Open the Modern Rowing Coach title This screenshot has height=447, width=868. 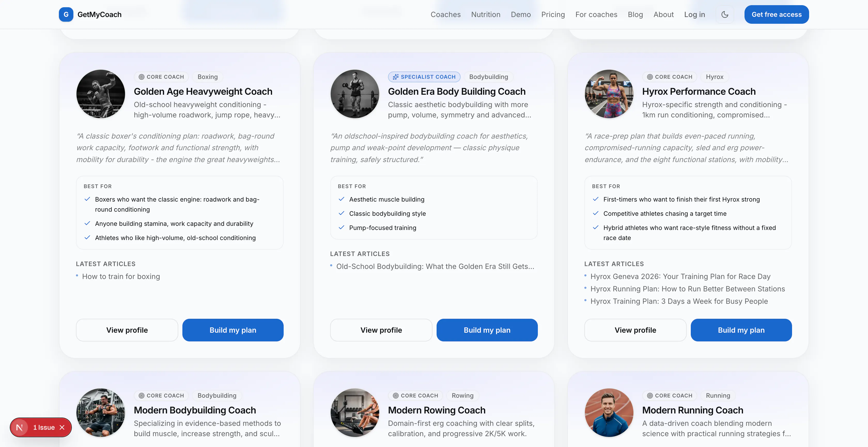click(x=436, y=410)
